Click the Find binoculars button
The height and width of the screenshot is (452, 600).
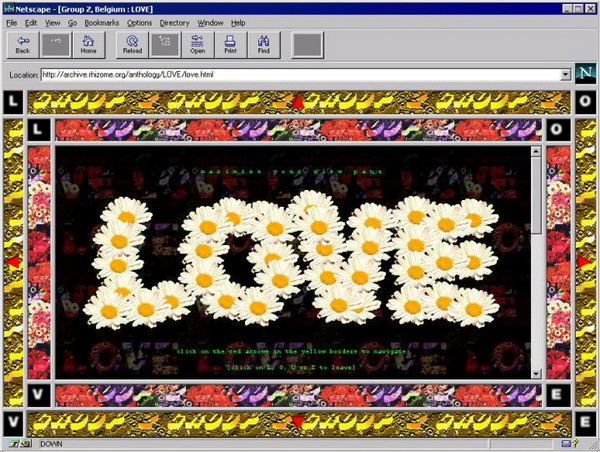264,43
